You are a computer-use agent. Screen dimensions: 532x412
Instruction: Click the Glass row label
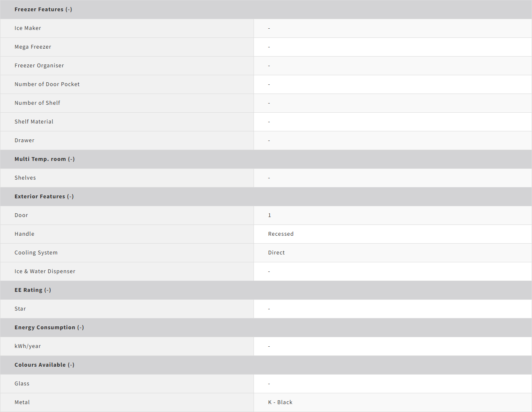22,384
